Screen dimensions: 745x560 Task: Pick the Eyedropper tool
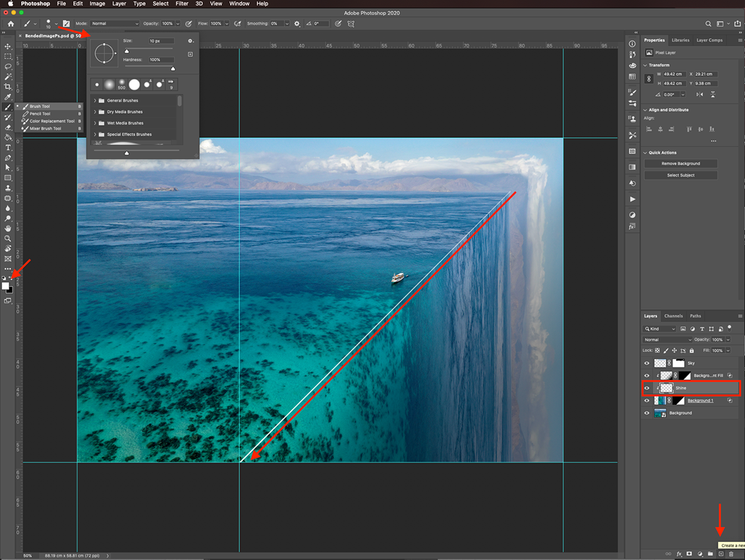tap(8, 97)
